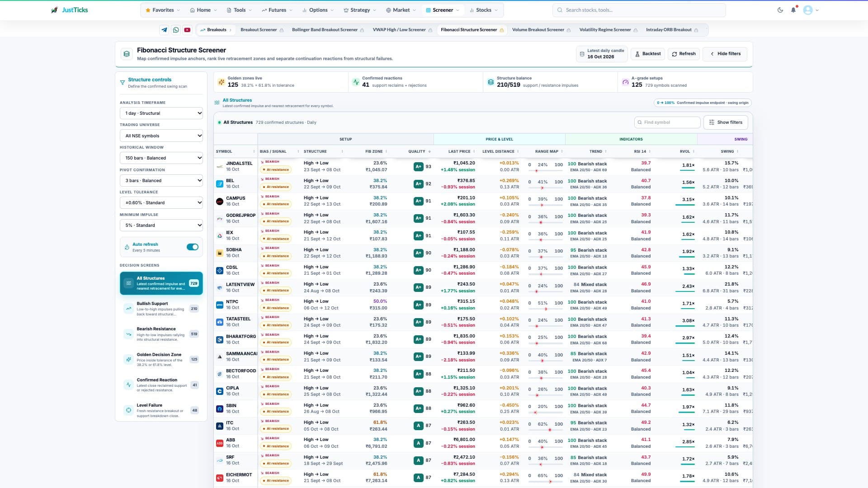Open the Analysis Timeframe dropdown
The width and height of the screenshot is (868, 488).
click(x=161, y=113)
